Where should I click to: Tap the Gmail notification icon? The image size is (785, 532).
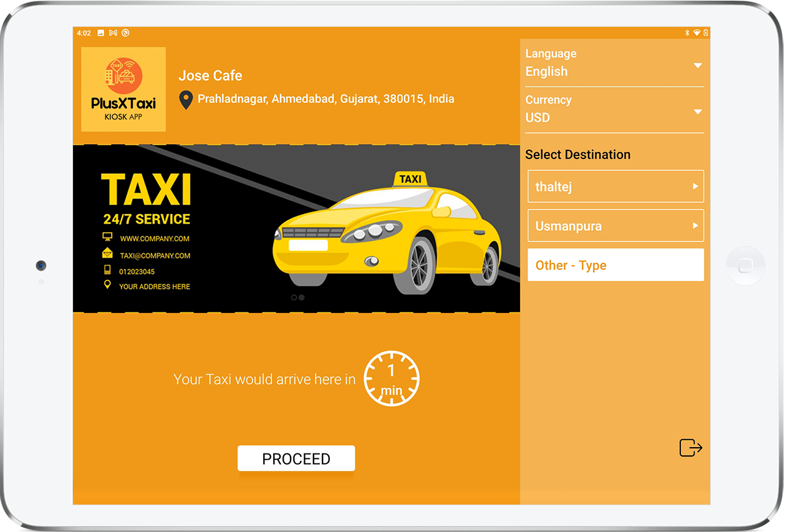[x=113, y=33]
